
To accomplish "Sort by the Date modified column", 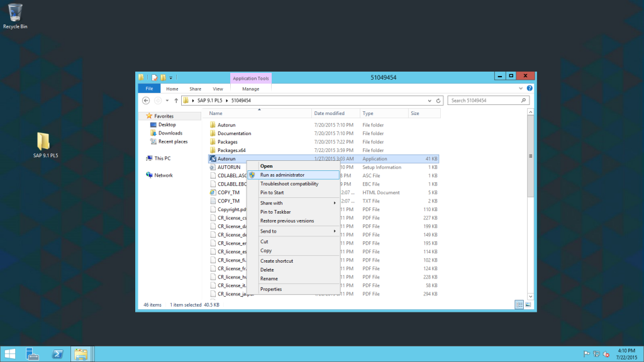I will (336, 113).
